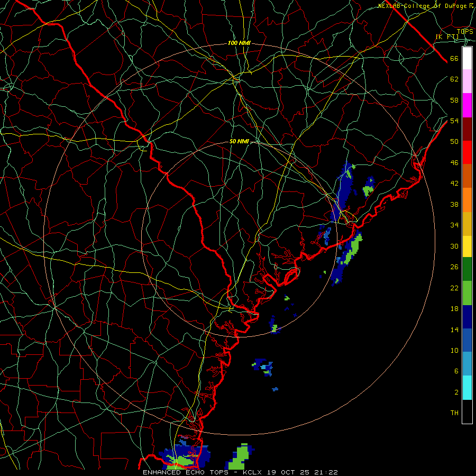Click the dark red 50-54 kft legend color
The width and height of the screenshot is (476, 476).
coord(467,129)
